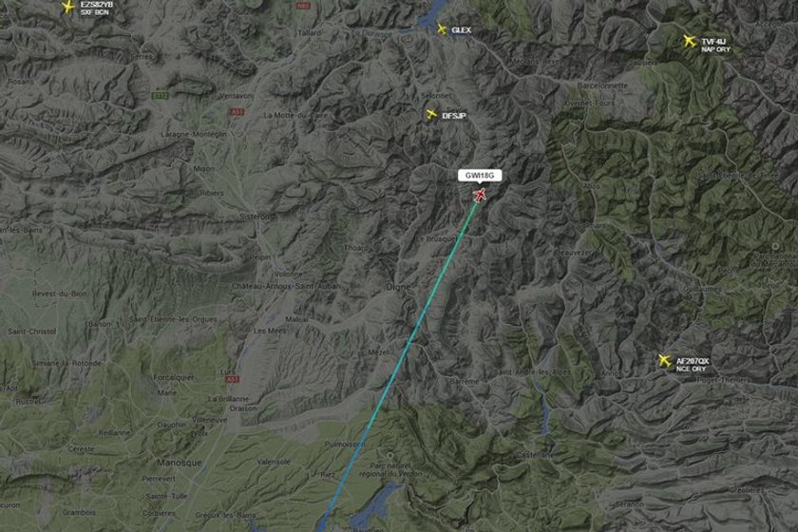Click the Barcelonnette town label

[x=602, y=85]
